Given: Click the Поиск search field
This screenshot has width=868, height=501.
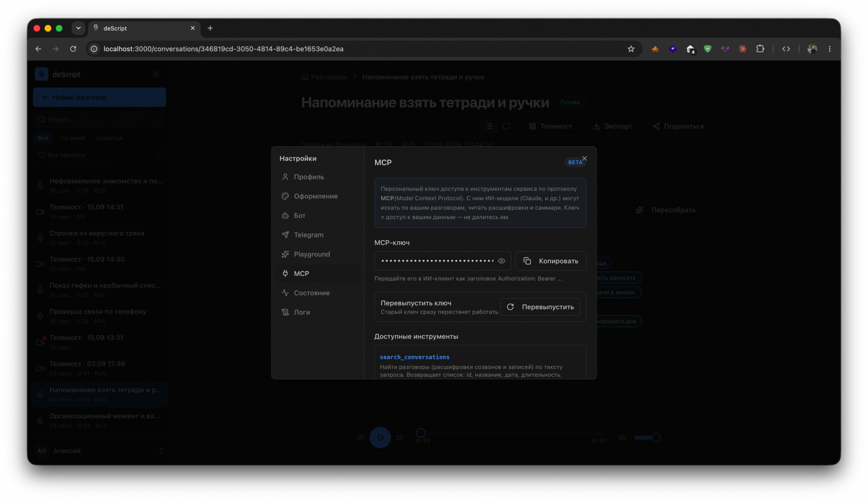Looking at the screenshot, I should tap(100, 120).
